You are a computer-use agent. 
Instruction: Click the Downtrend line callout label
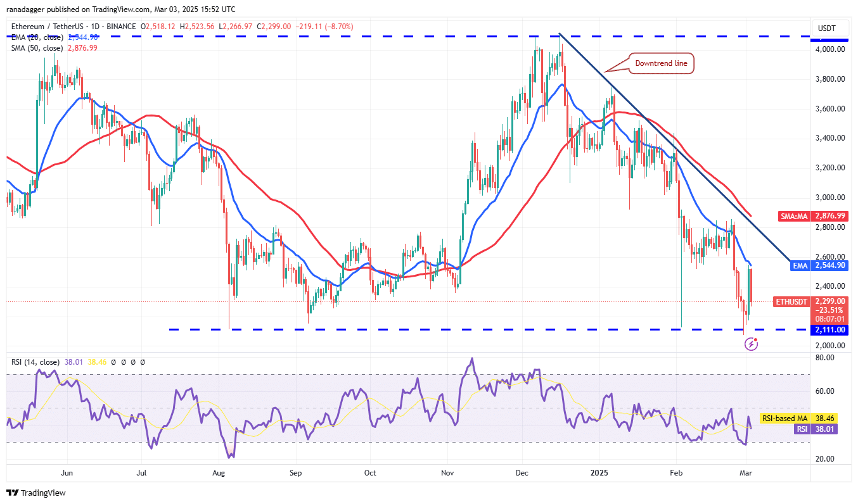(661, 63)
